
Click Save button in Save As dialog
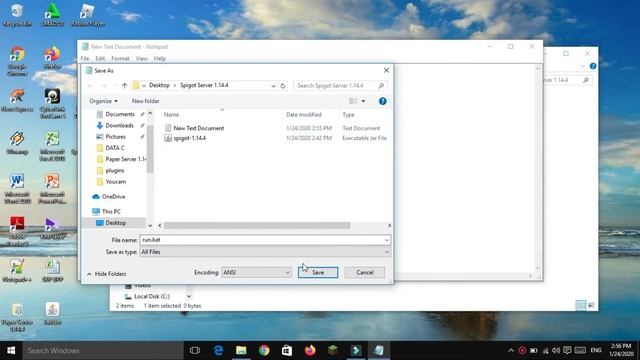click(318, 272)
